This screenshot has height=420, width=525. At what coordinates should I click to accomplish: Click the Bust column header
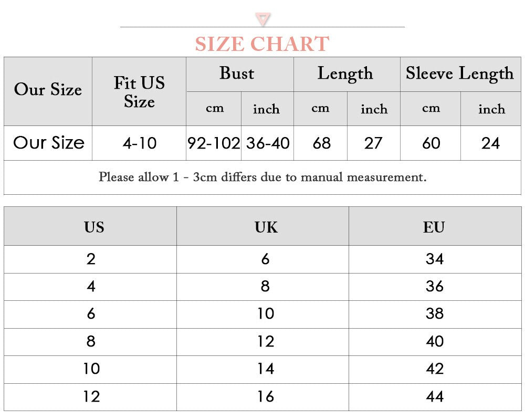(237, 73)
